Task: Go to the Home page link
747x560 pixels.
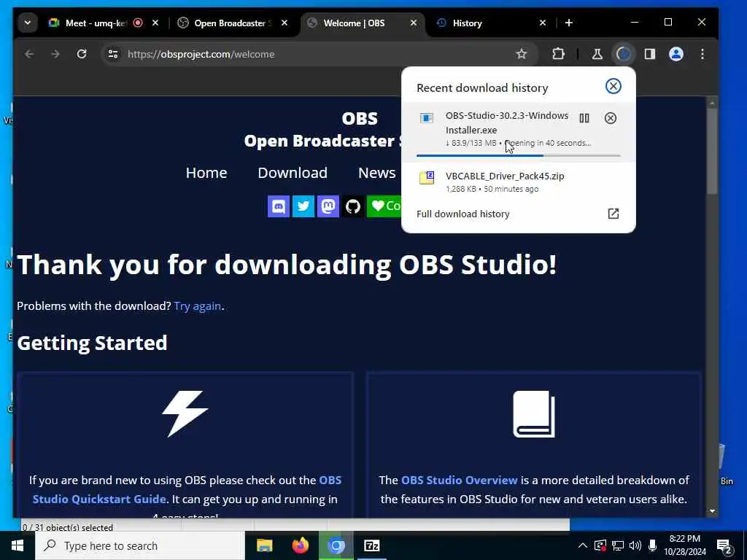Action: (206, 173)
